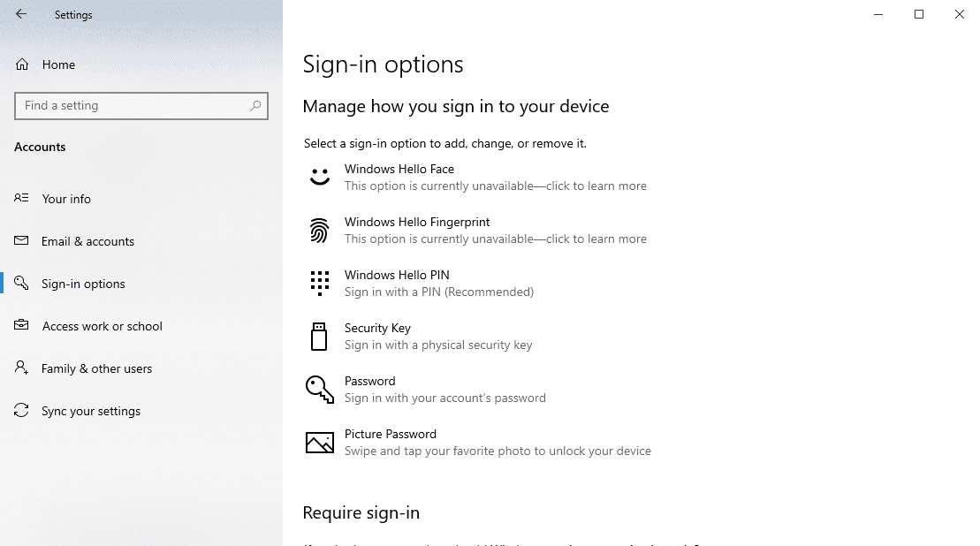Minimize the Settings window
980x546 pixels.
[878, 14]
